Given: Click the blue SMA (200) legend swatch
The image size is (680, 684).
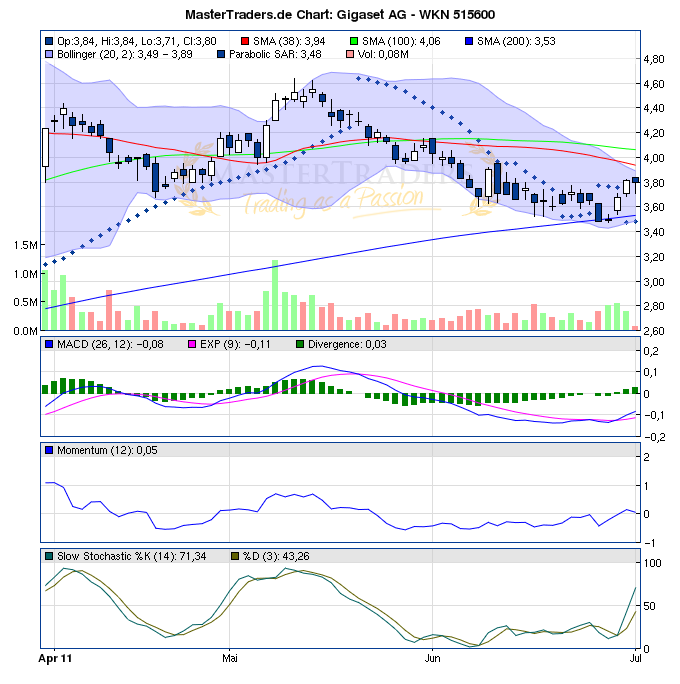Looking at the screenshot, I should (469, 41).
